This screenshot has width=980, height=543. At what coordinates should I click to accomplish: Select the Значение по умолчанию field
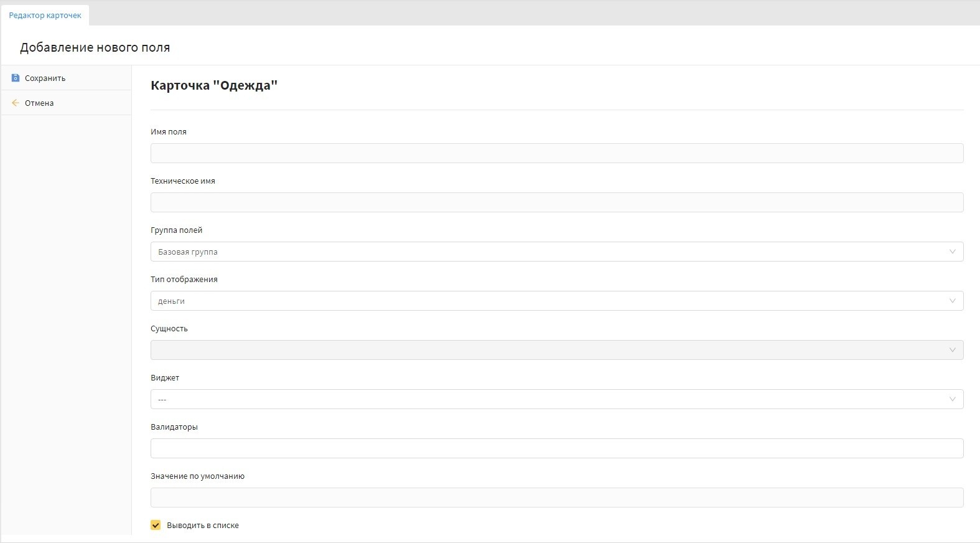[556, 498]
